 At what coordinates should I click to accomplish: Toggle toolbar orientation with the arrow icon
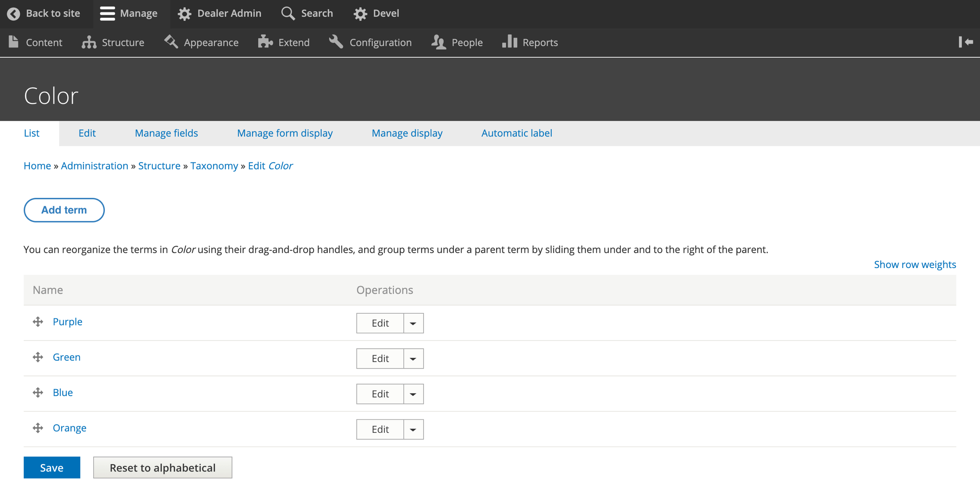click(966, 42)
